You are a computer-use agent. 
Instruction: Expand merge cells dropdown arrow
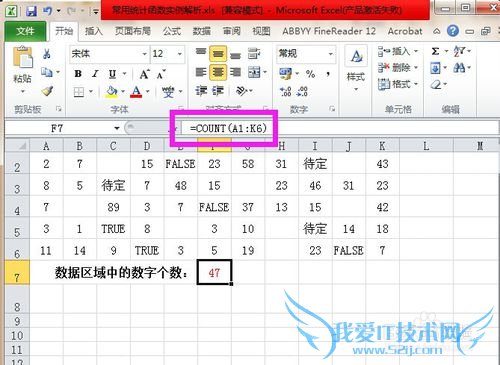[265, 72]
